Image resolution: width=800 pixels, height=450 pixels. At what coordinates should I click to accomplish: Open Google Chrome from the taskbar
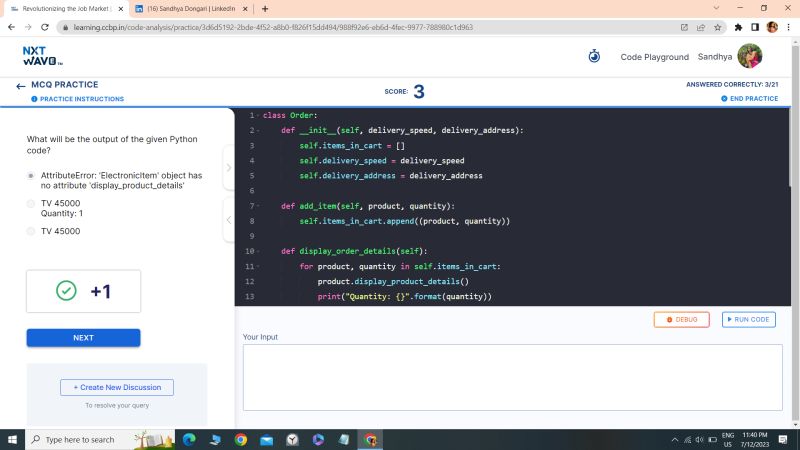(241, 439)
